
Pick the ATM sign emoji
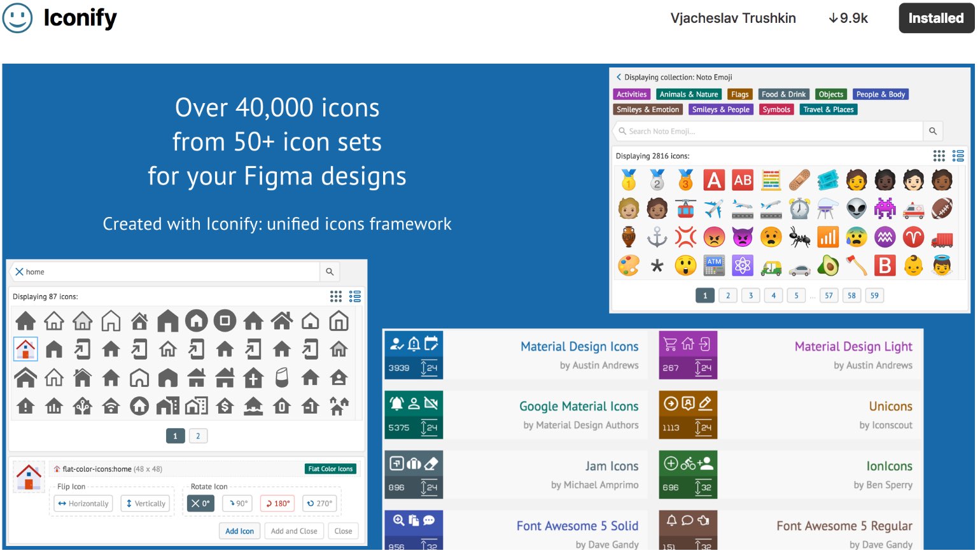coord(714,265)
